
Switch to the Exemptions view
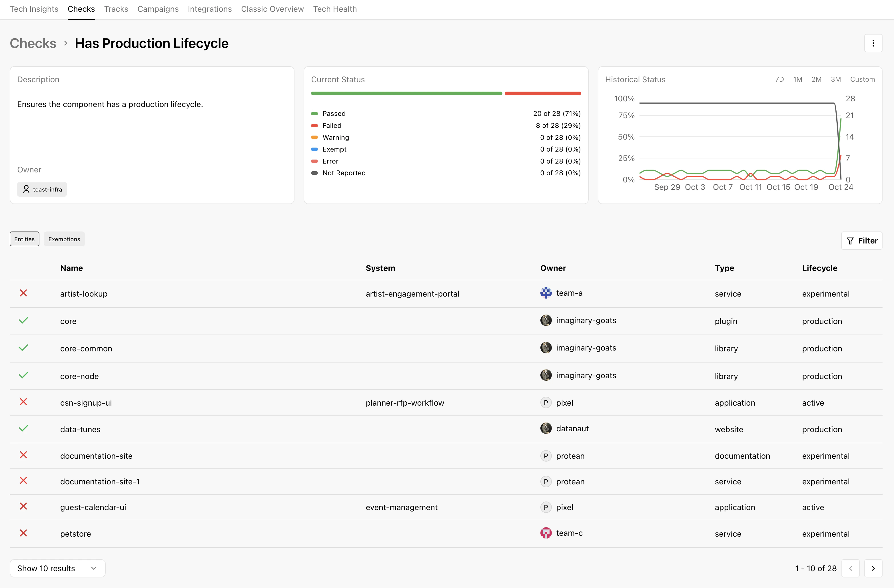[x=64, y=239]
